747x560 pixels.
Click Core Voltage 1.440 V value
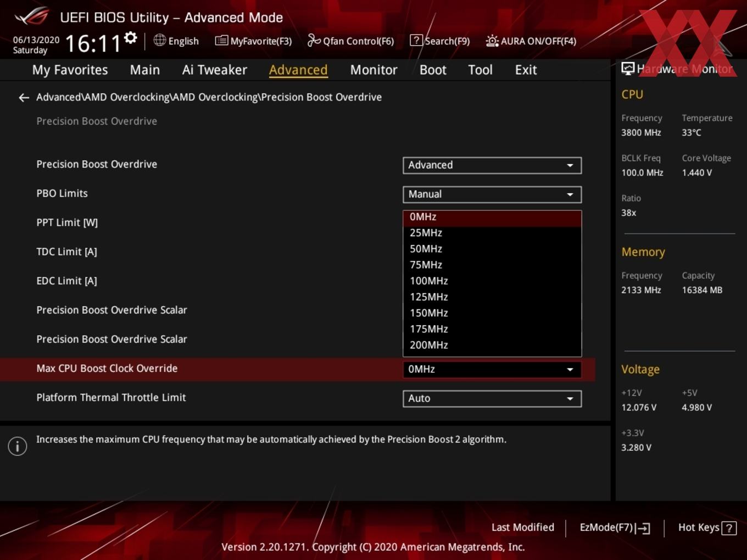[x=697, y=172]
